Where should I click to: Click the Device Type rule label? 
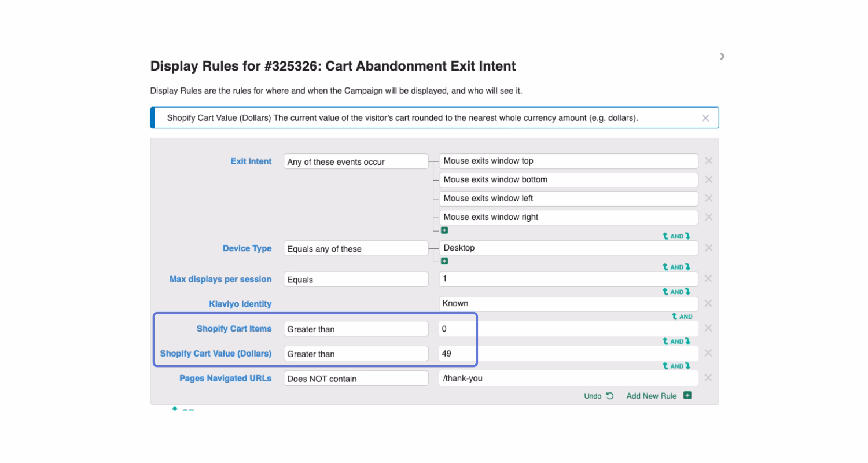247,248
